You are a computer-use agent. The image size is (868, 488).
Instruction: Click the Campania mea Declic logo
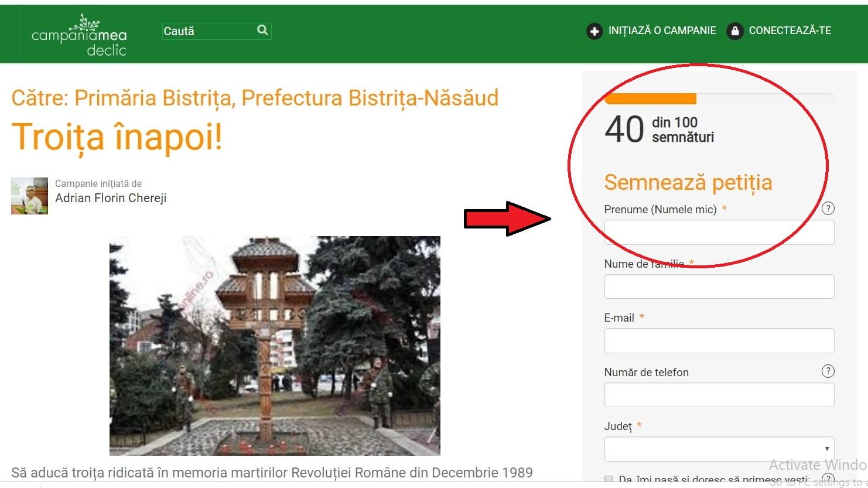click(79, 36)
